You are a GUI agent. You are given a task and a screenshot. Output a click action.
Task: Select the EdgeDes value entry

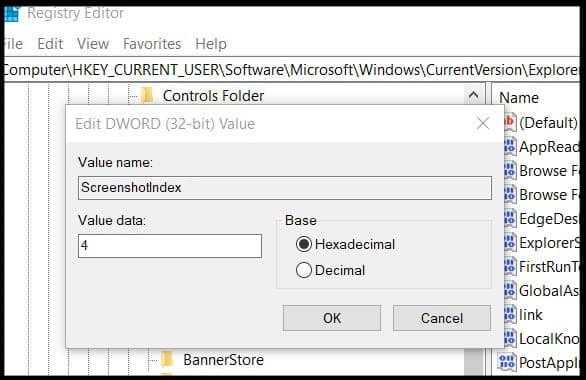[549, 219]
